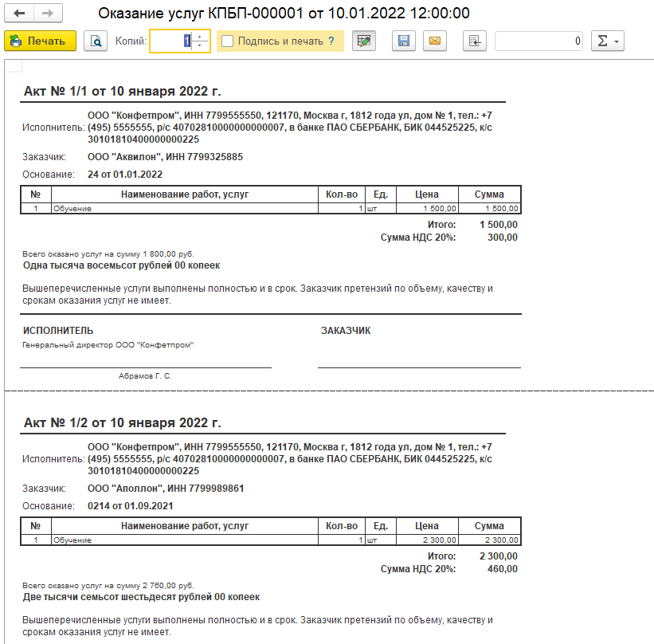Click customer text ООО "Аквилон", ИНН 7799325885
The width and height of the screenshot is (654, 644).
coord(165,157)
